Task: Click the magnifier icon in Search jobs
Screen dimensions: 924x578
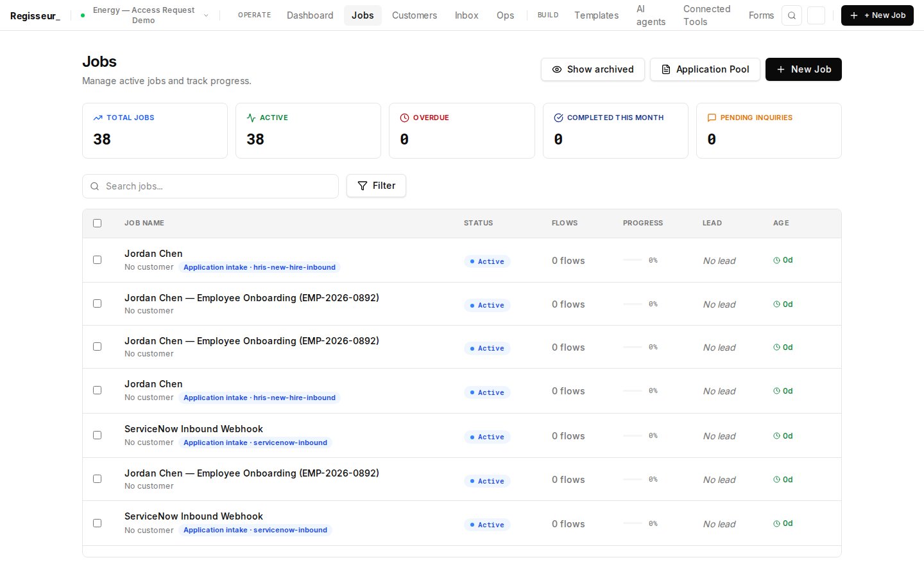Action: point(95,186)
